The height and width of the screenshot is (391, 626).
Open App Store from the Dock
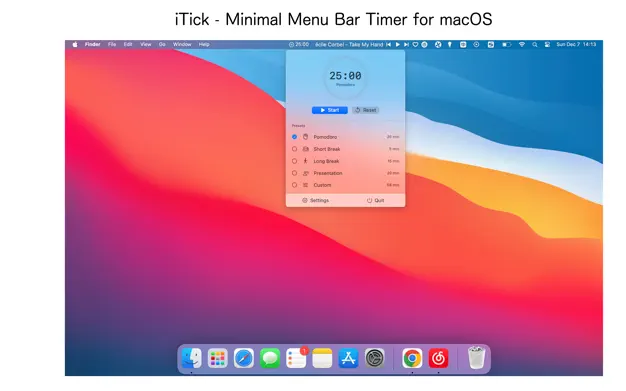point(349,358)
